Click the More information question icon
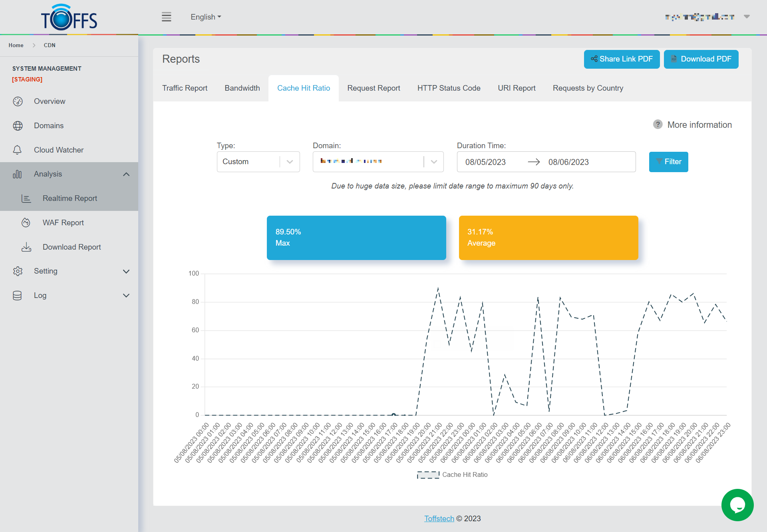Image resolution: width=767 pixels, height=532 pixels. (x=658, y=125)
